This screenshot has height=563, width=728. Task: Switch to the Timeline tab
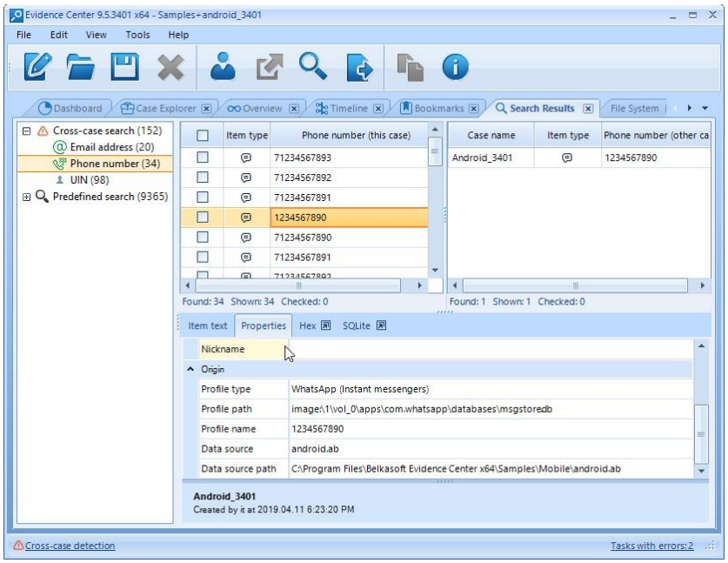coord(342,108)
